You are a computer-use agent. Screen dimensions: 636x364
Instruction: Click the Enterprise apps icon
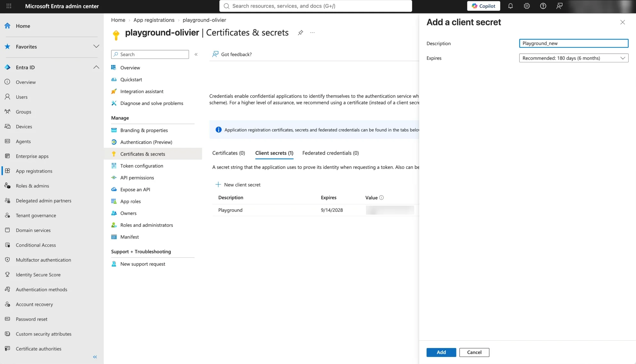point(7,156)
